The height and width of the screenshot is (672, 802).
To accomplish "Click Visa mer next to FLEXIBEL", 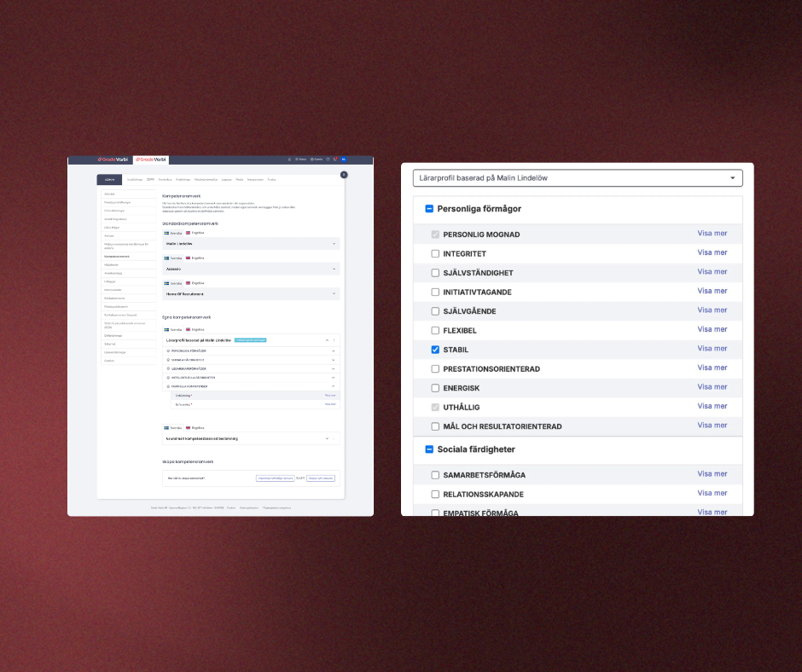I will pyautogui.click(x=712, y=329).
